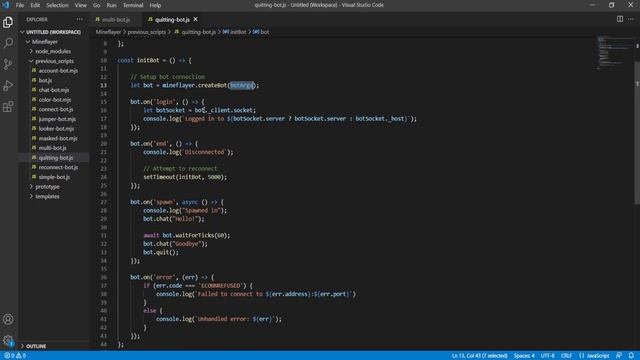The image size is (640, 360).
Task: Open the Selection menu
Action: (57, 5)
